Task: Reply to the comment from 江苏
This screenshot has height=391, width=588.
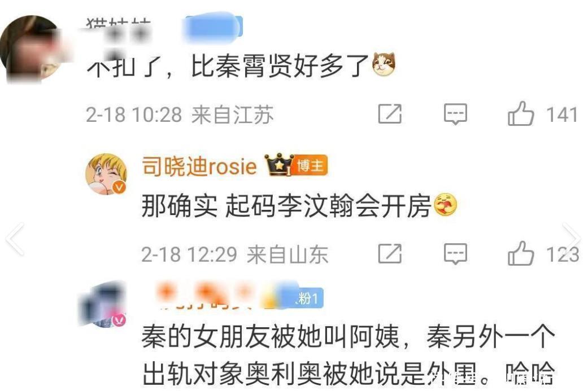Action: click(455, 114)
